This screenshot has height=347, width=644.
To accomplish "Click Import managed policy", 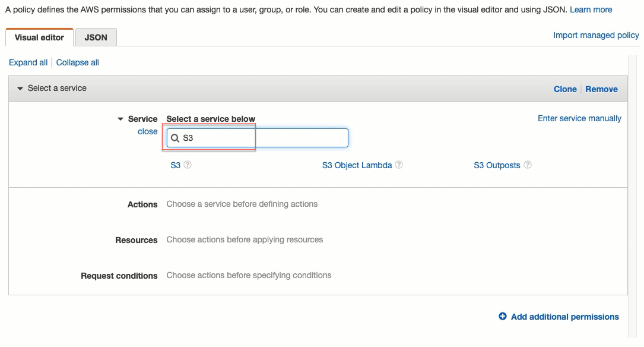I will 596,36.
